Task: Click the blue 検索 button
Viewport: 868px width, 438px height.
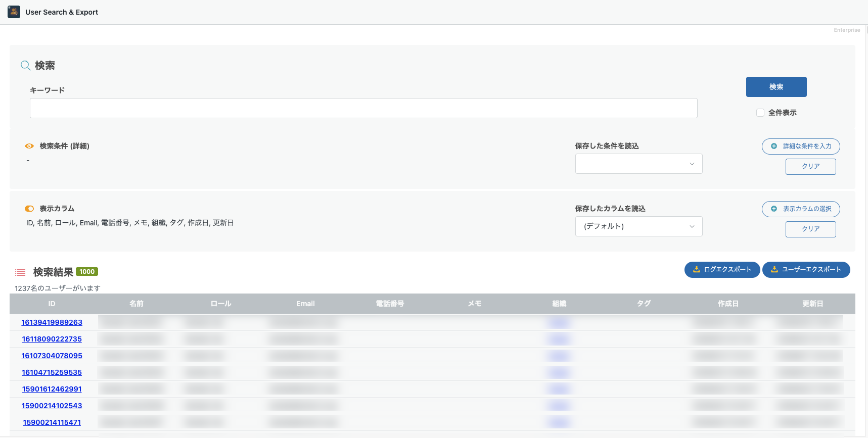Action: 776,87
